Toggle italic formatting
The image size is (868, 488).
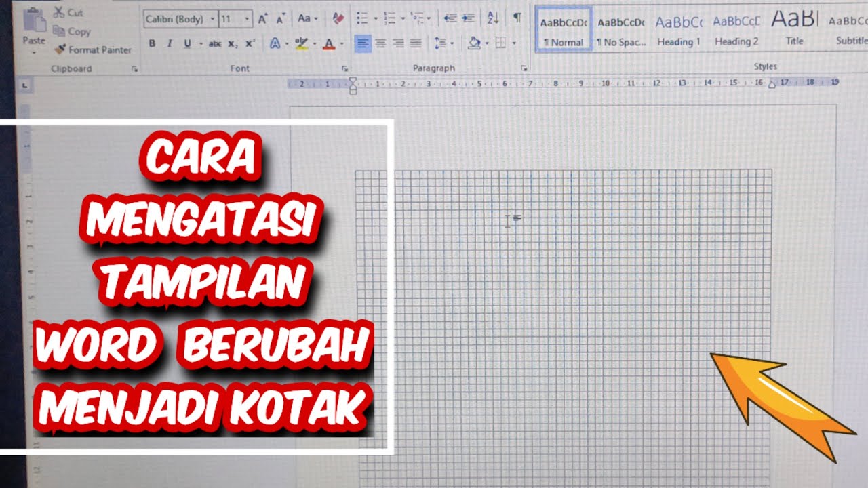(x=169, y=43)
